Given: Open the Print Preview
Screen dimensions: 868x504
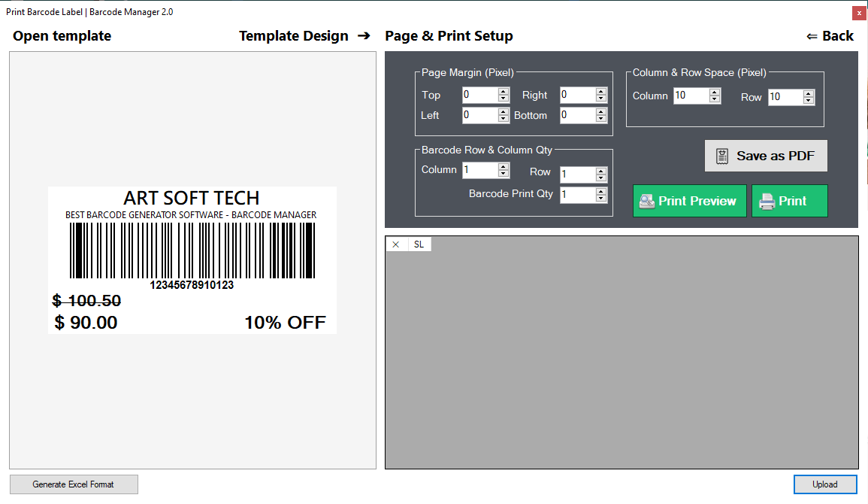Looking at the screenshot, I should (689, 201).
